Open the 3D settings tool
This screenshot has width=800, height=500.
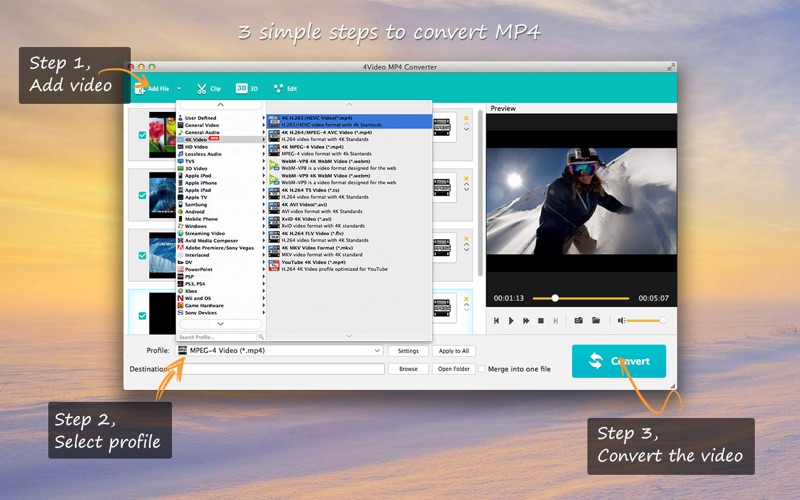(x=246, y=89)
